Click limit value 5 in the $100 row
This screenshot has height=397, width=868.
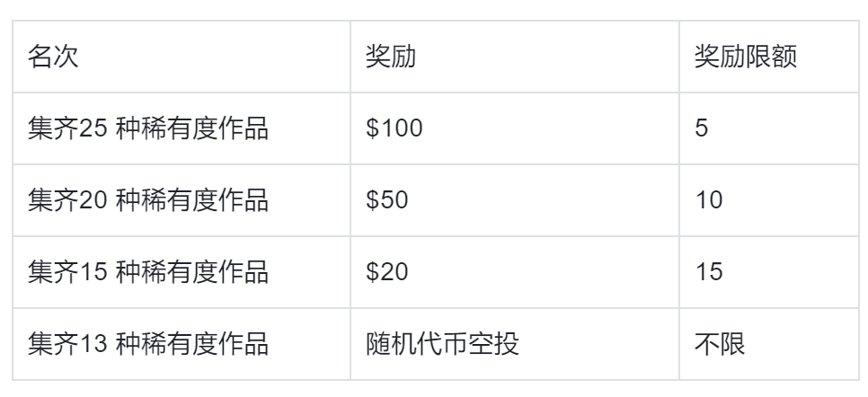(702, 128)
